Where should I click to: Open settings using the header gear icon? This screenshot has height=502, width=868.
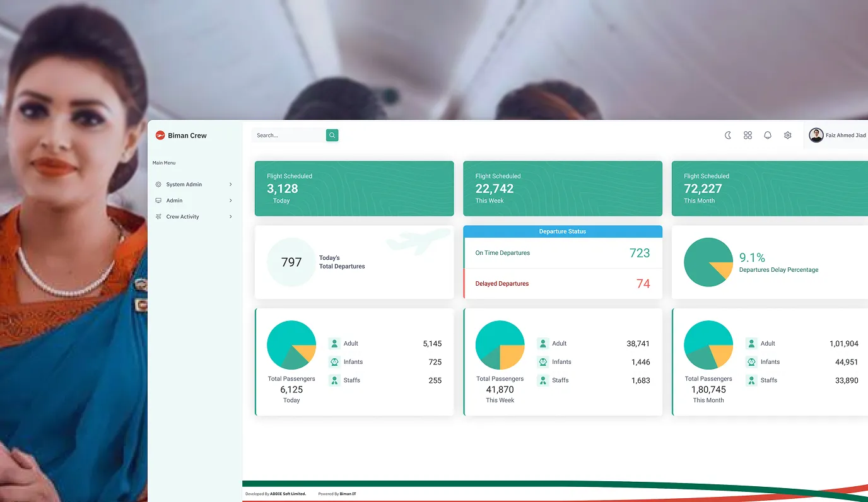point(787,135)
